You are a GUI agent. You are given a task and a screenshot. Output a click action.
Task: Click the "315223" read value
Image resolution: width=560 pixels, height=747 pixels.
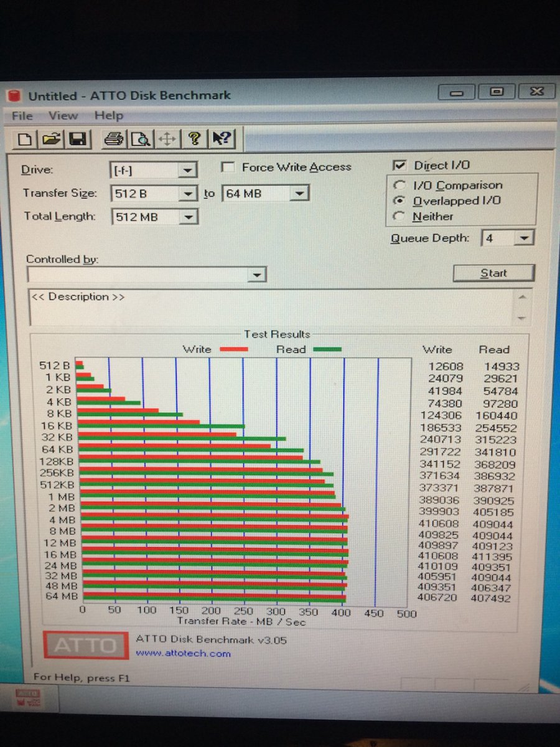496,440
